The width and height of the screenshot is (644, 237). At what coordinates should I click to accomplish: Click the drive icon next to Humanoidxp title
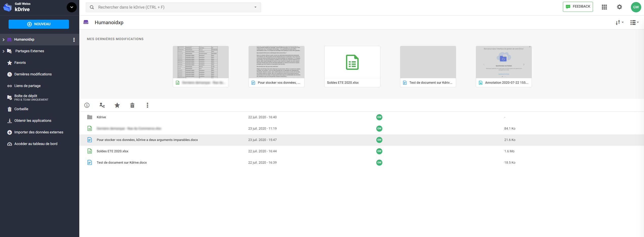point(86,22)
